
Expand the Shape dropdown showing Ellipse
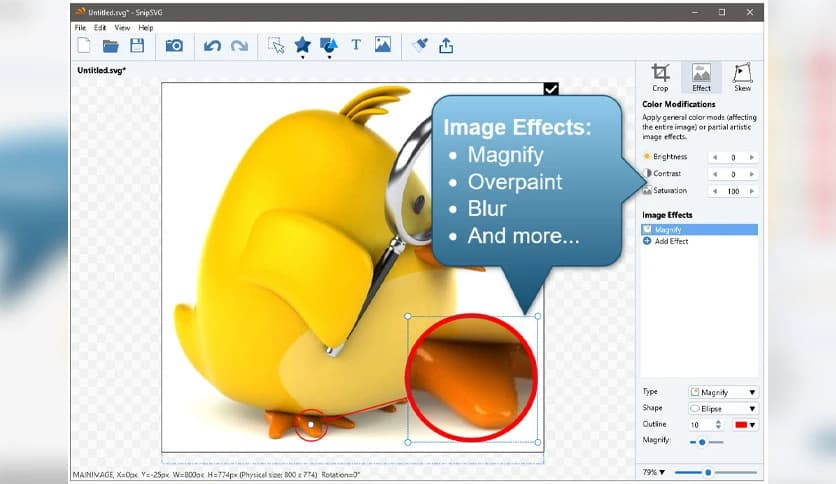click(723, 408)
